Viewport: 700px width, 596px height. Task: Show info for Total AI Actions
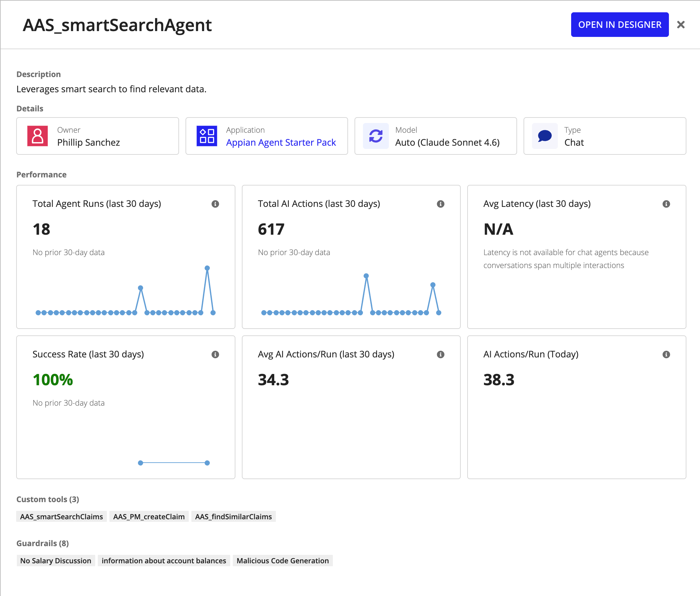[x=441, y=204]
